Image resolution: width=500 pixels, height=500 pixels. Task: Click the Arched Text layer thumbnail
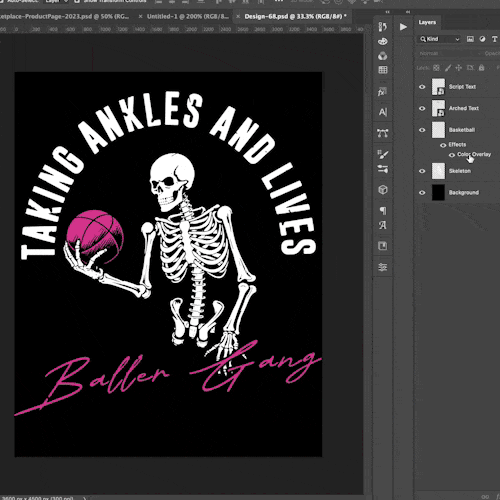438,108
